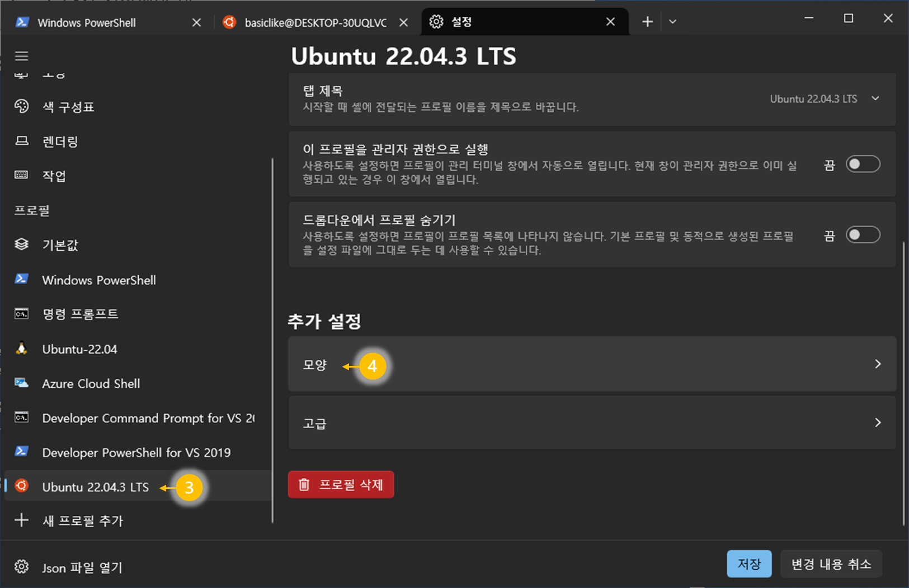Click the 프로필 section heading
Image resolution: width=909 pixels, height=588 pixels.
(32, 210)
